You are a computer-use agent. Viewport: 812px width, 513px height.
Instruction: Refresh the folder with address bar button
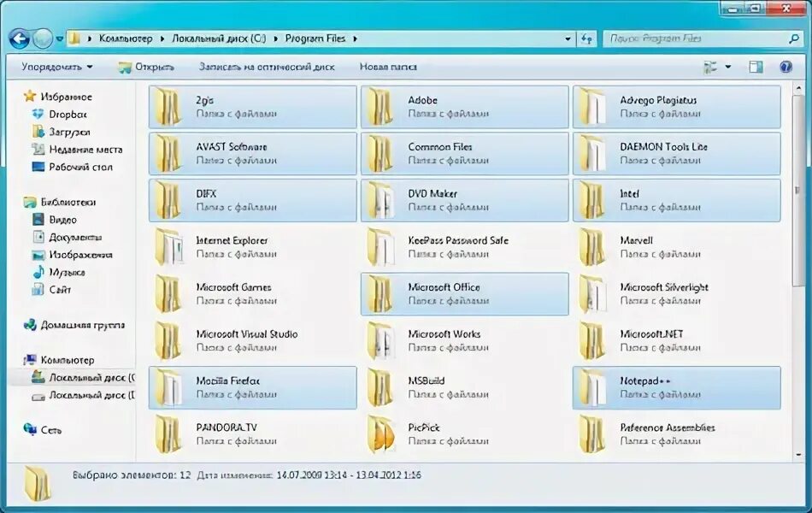tap(586, 38)
